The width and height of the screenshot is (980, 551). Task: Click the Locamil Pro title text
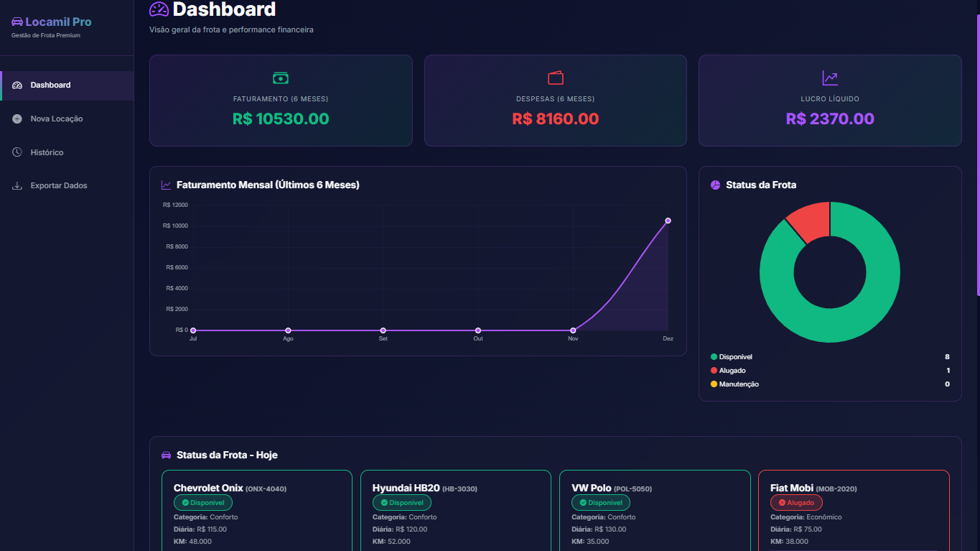[57, 22]
